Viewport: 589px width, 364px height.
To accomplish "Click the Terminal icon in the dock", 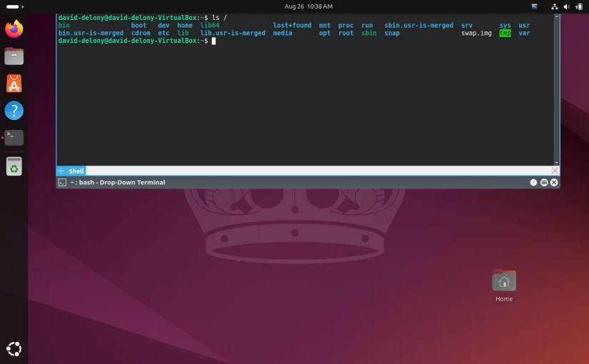I will [x=14, y=138].
